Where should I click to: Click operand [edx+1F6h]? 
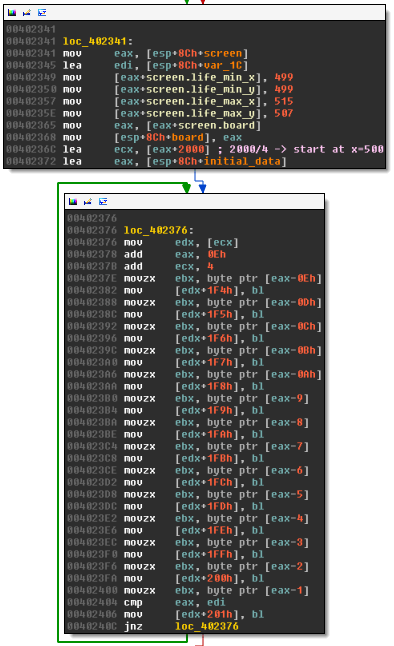click(x=206, y=338)
